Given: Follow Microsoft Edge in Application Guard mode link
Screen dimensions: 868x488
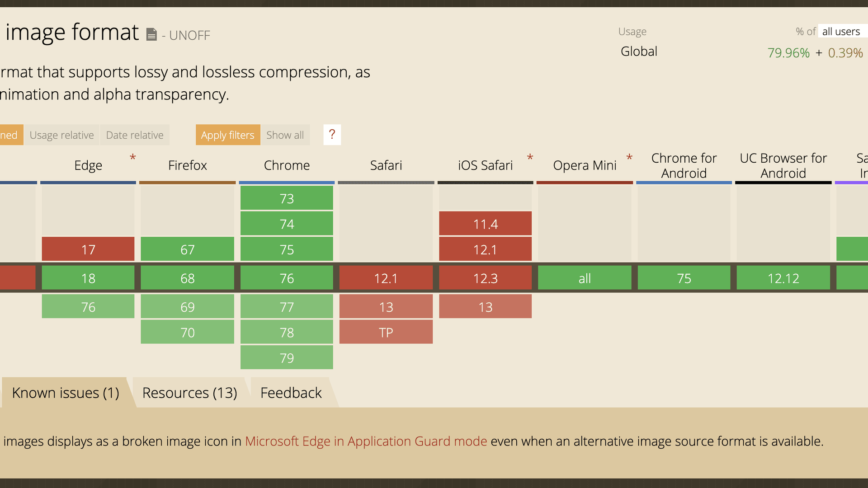Looking at the screenshot, I should [366, 441].
